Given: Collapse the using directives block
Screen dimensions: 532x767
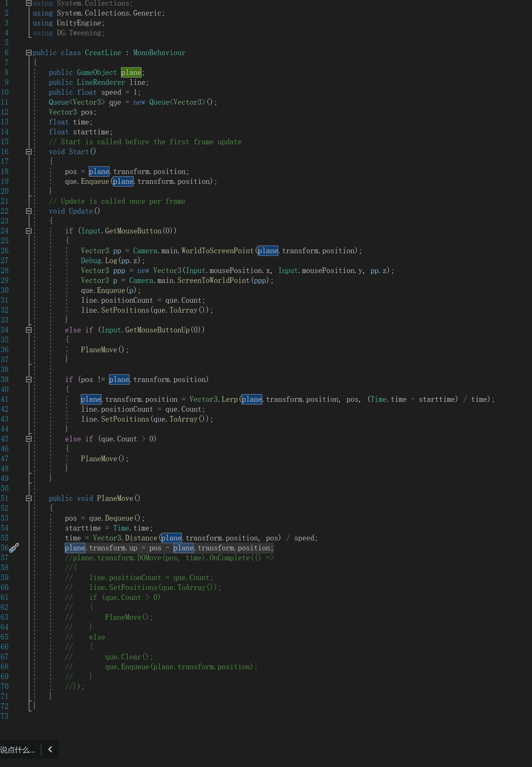Looking at the screenshot, I should 29,3.
